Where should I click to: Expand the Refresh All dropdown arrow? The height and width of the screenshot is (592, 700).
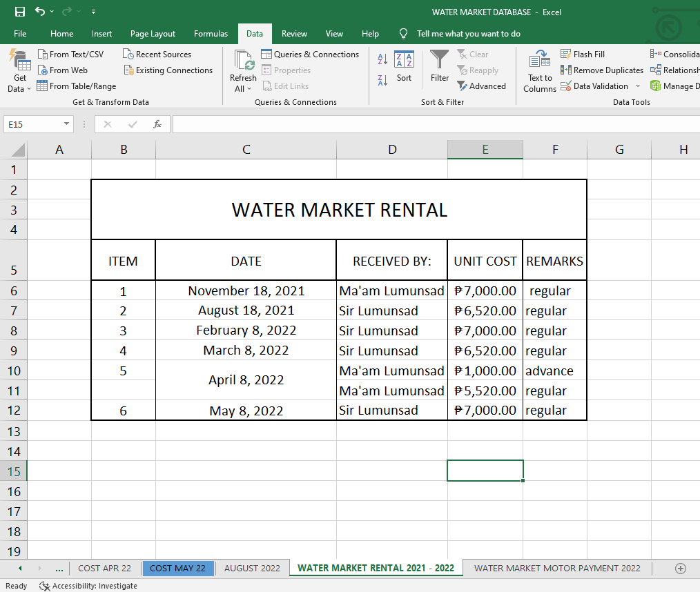pyautogui.click(x=249, y=89)
